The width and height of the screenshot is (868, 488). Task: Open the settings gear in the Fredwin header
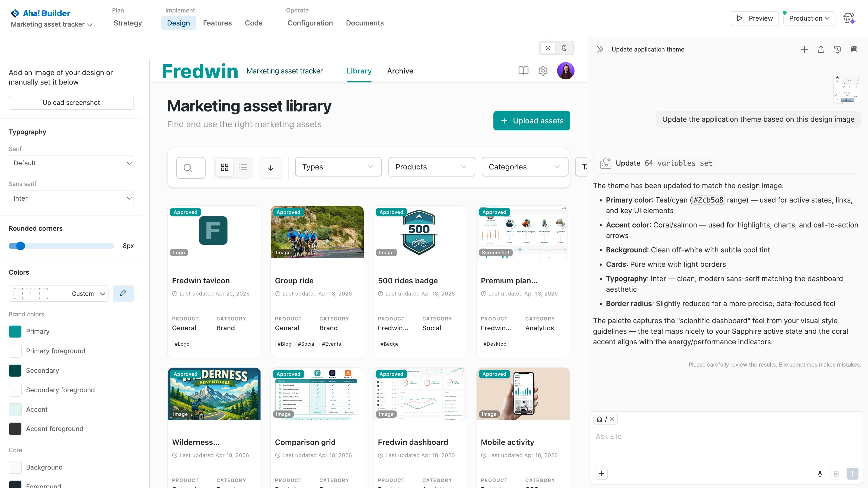tap(543, 71)
